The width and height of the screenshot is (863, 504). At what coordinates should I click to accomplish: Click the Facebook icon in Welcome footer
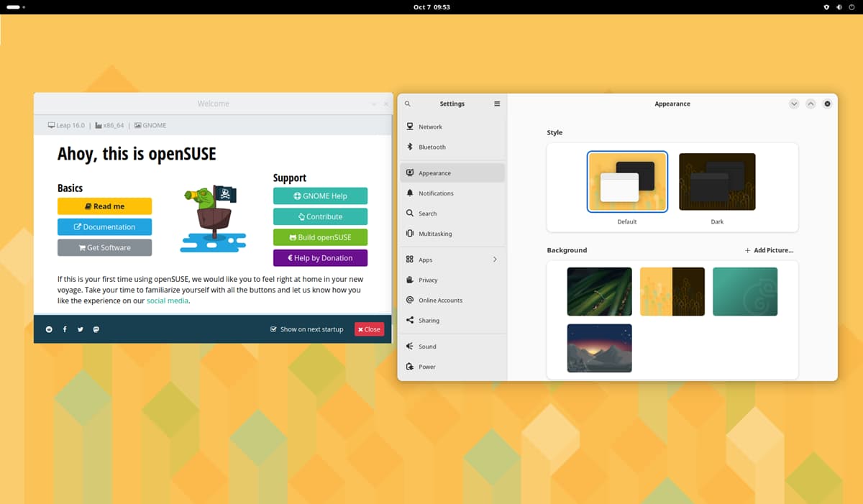(x=65, y=329)
